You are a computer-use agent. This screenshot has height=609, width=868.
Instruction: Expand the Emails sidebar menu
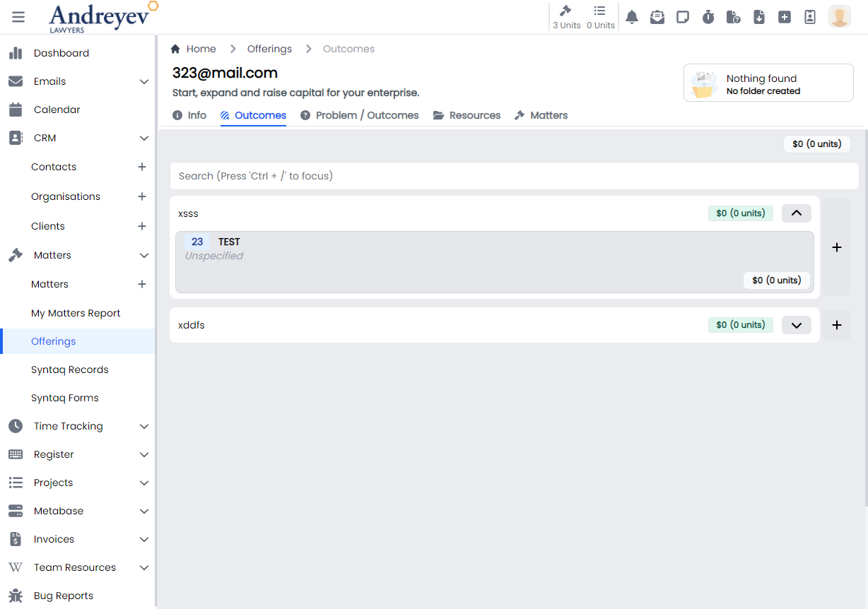(144, 81)
